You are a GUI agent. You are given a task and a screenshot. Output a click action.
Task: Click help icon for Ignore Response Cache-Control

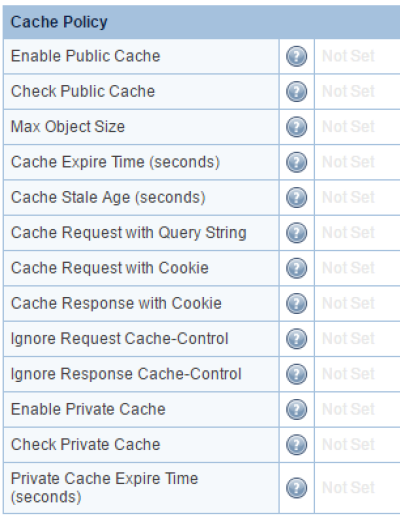pos(296,374)
